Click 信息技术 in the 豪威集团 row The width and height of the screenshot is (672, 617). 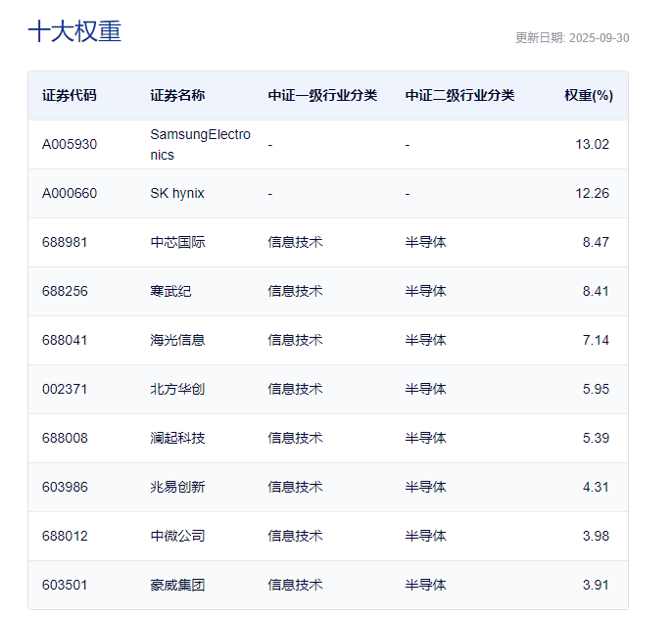click(x=295, y=585)
